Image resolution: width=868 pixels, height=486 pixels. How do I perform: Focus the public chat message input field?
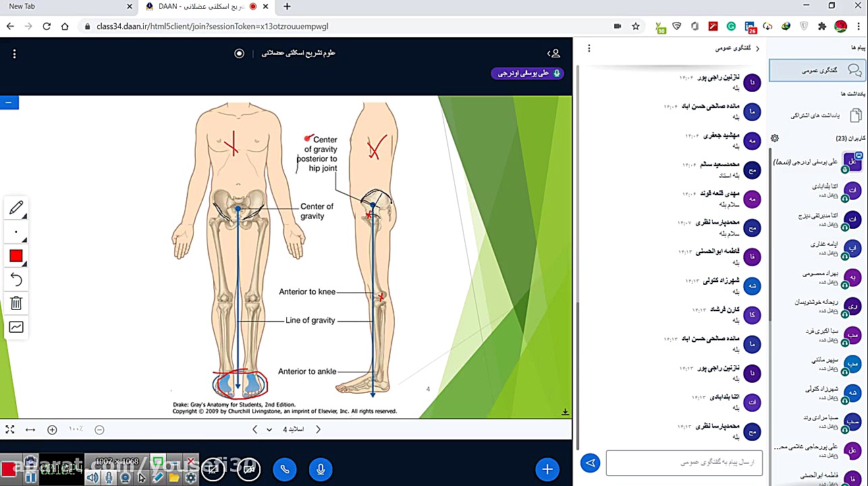(684, 462)
